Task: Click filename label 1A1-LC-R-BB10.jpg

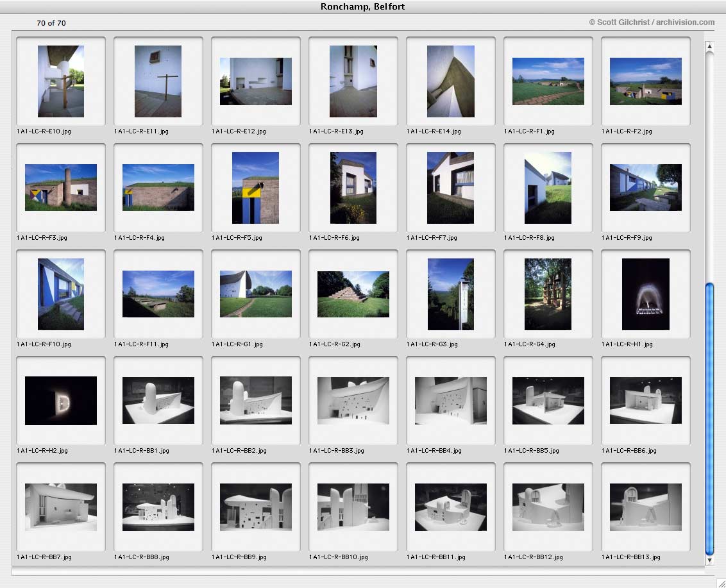Action: pyautogui.click(x=339, y=557)
